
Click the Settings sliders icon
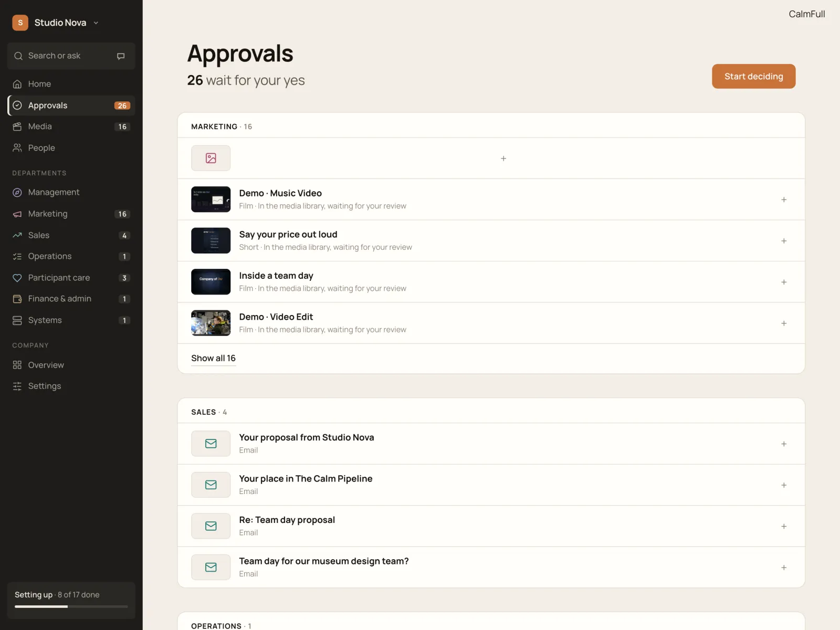tap(17, 386)
